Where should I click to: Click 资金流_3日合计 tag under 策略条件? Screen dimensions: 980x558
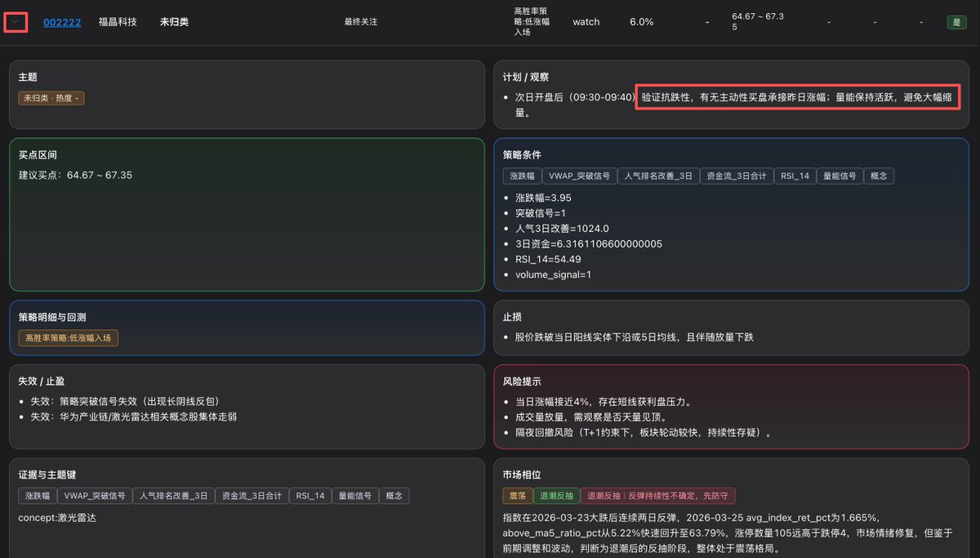click(737, 176)
